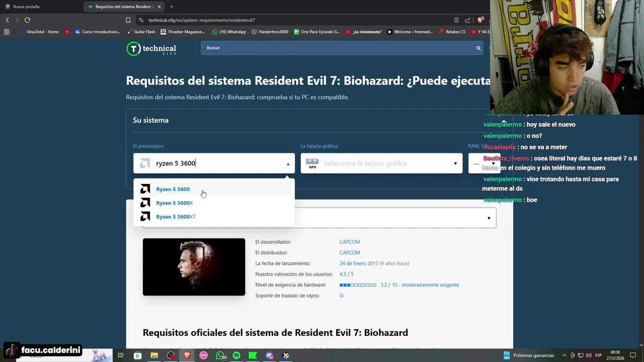Open a new tab with plus button
Screen dimensions: 644x362
(x=172, y=7)
